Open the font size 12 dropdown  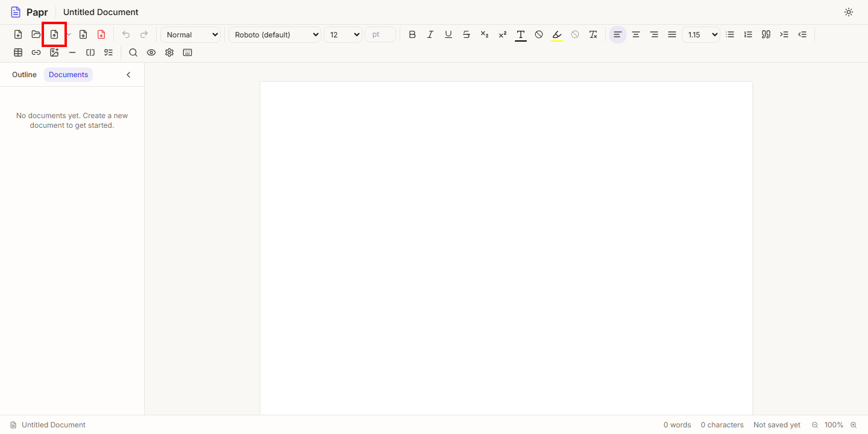[x=343, y=35]
